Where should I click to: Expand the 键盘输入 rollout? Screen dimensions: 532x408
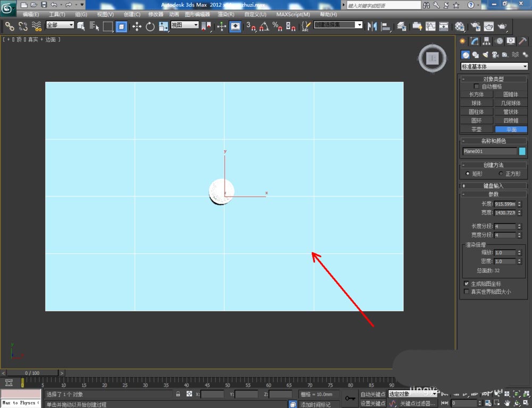click(493, 186)
